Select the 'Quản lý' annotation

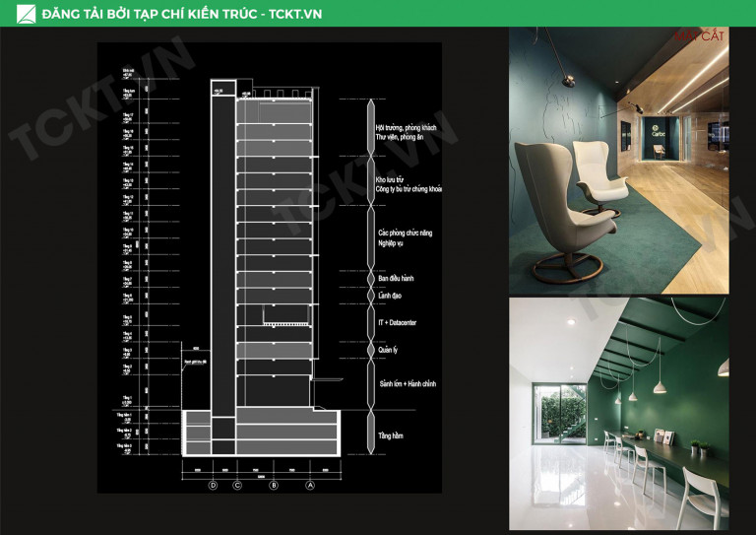click(390, 349)
